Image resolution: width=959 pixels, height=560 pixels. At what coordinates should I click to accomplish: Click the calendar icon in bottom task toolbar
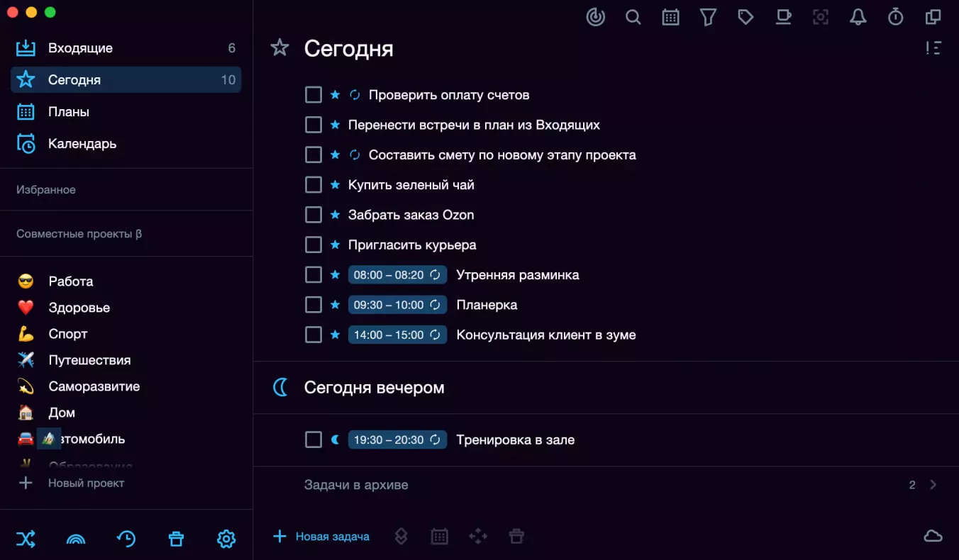pyautogui.click(x=440, y=537)
